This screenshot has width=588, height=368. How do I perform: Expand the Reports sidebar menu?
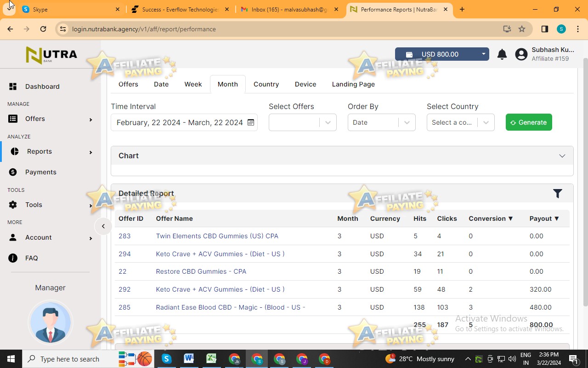(x=50, y=151)
